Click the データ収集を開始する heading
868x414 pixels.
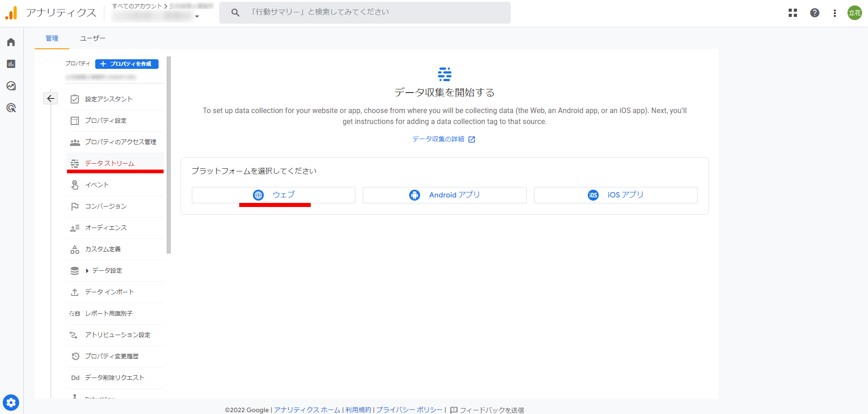(x=445, y=93)
